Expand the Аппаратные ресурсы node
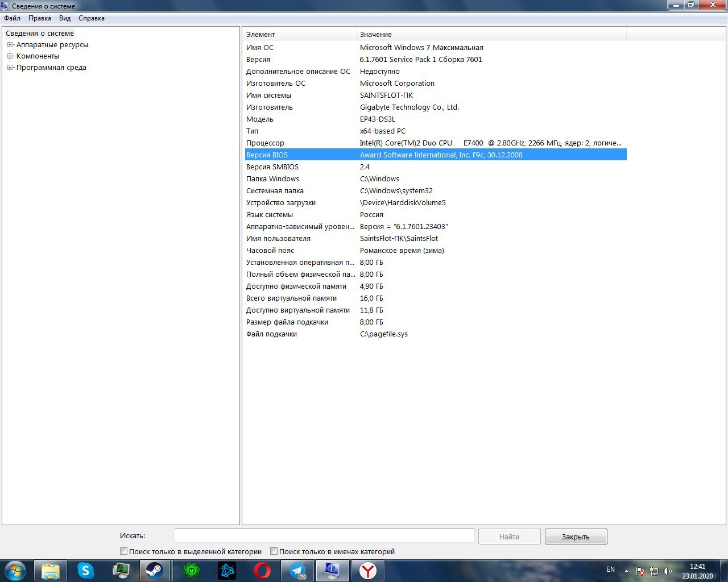This screenshot has width=728, height=582. (10, 45)
